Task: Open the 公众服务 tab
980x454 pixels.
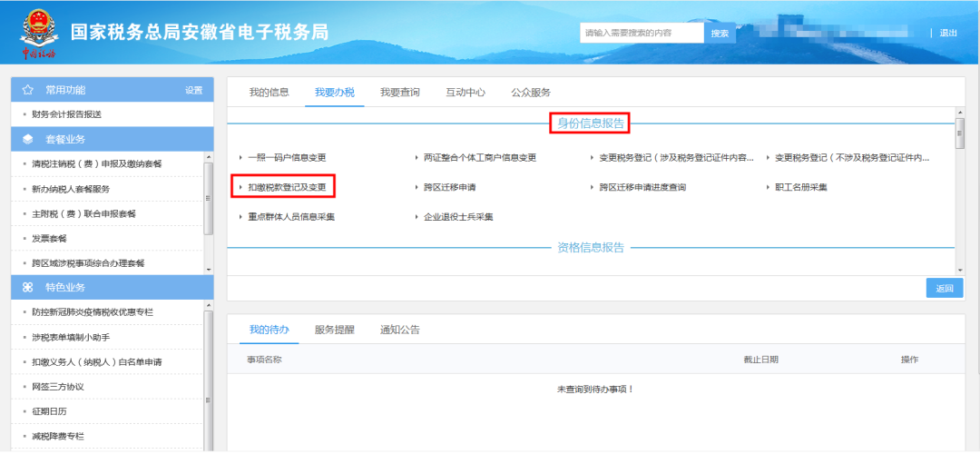Action: coord(531,93)
